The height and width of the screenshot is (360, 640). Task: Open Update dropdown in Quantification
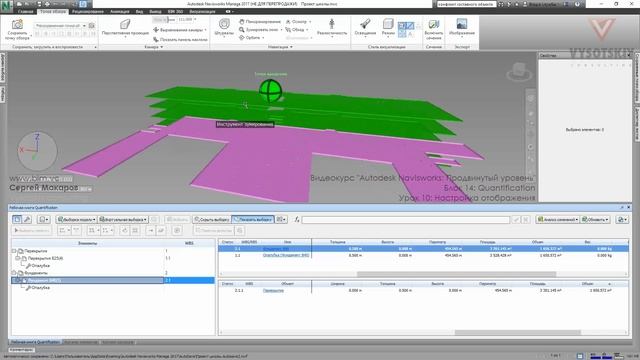(595, 220)
